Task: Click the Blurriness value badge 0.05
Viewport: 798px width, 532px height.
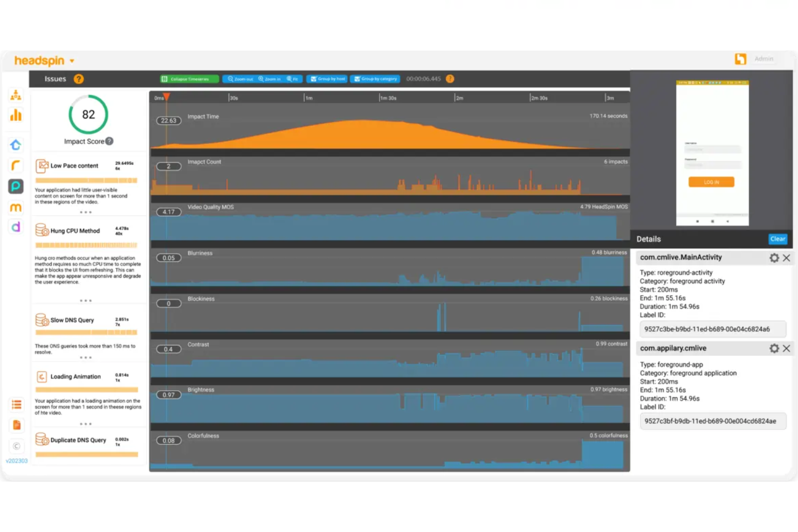Action: [169, 258]
